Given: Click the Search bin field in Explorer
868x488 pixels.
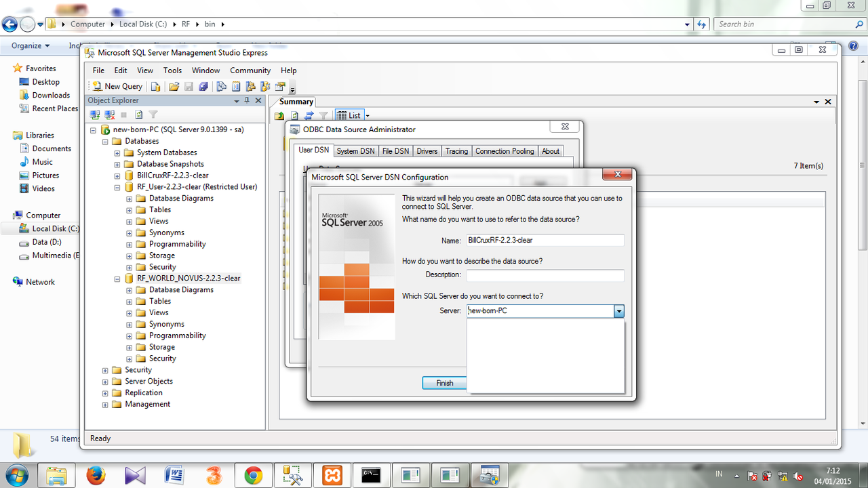Looking at the screenshot, I should coord(789,24).
